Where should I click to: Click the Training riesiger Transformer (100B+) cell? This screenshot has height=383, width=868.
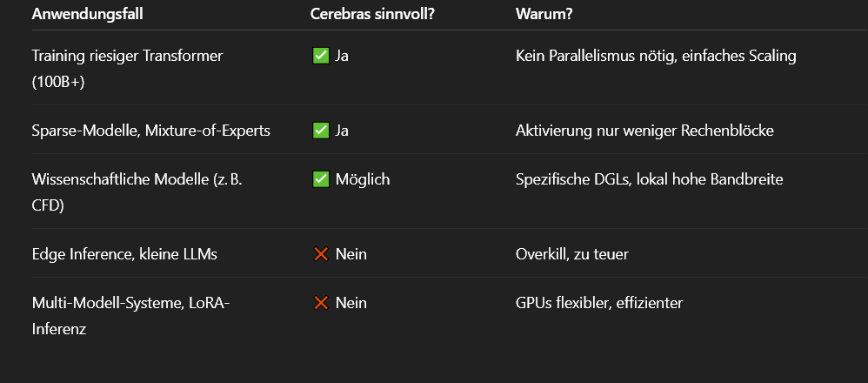[127, 69]
